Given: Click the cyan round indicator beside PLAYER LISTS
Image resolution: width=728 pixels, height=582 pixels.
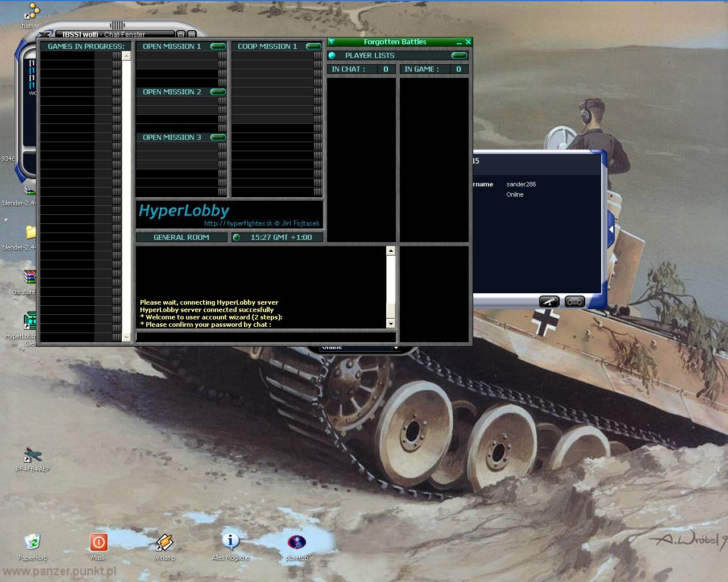Looking at the screenshot, I should pyautogui.click(x=332, y=55).
